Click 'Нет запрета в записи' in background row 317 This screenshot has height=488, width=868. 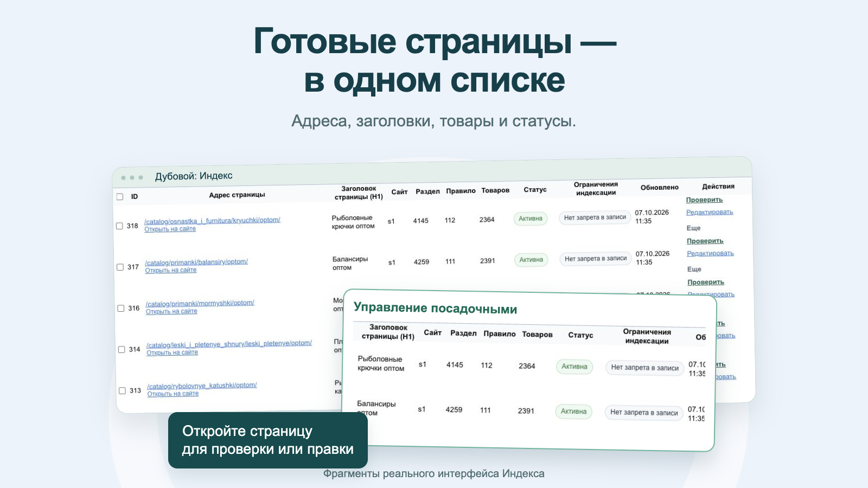596,259
